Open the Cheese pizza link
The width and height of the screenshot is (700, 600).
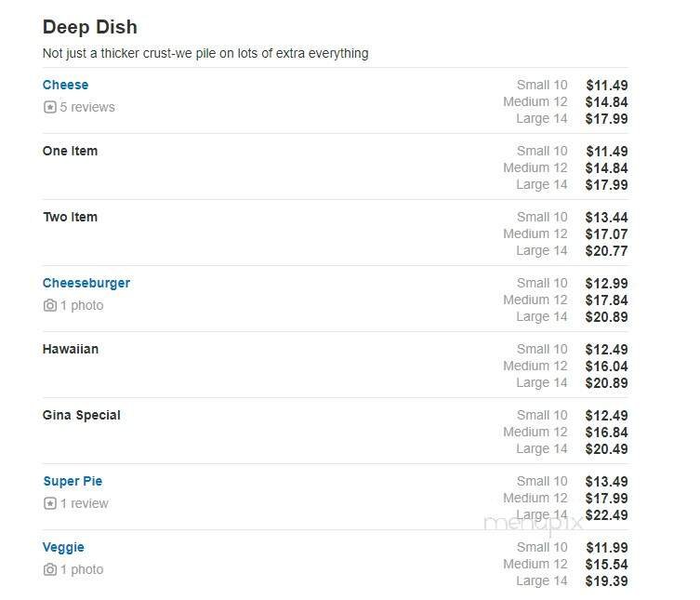point(65,85)
